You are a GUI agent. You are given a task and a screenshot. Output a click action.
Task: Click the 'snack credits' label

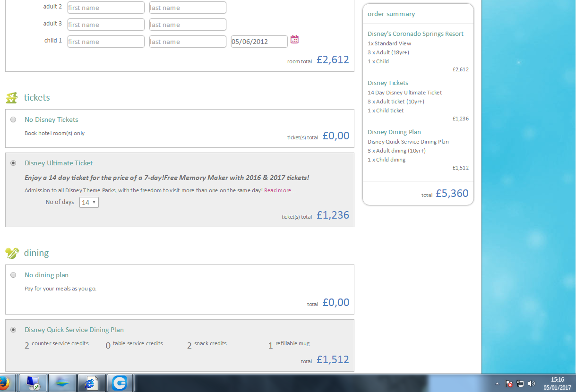click(210, 343)
